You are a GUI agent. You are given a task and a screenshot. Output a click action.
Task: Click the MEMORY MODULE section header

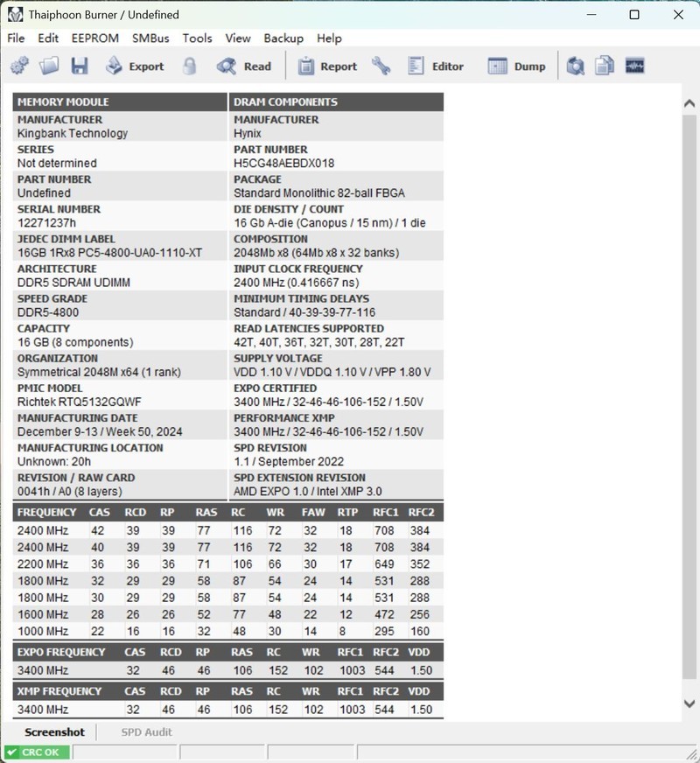(120, 101)
